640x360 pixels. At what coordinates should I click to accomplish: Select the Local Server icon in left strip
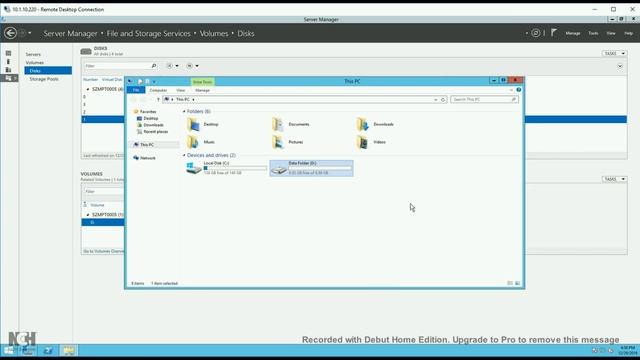[x=8, y=62]
